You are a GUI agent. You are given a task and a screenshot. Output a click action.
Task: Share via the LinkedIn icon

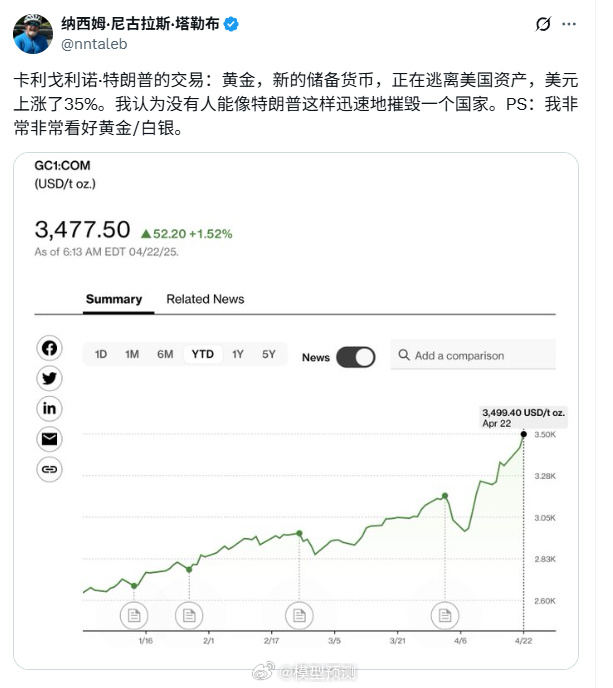coord(49,408)
